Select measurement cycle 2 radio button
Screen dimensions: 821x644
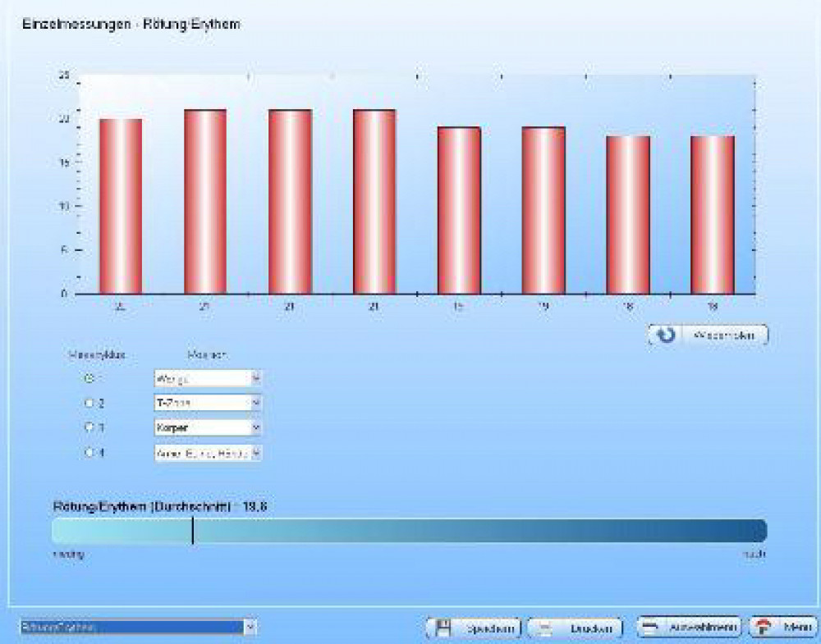click(x=89, y=403)
